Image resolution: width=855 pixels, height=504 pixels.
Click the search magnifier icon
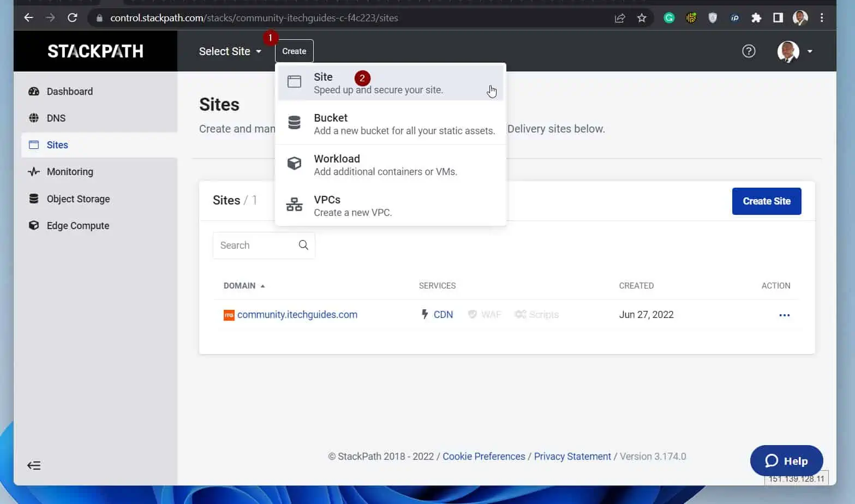click(x=303, y=245)
